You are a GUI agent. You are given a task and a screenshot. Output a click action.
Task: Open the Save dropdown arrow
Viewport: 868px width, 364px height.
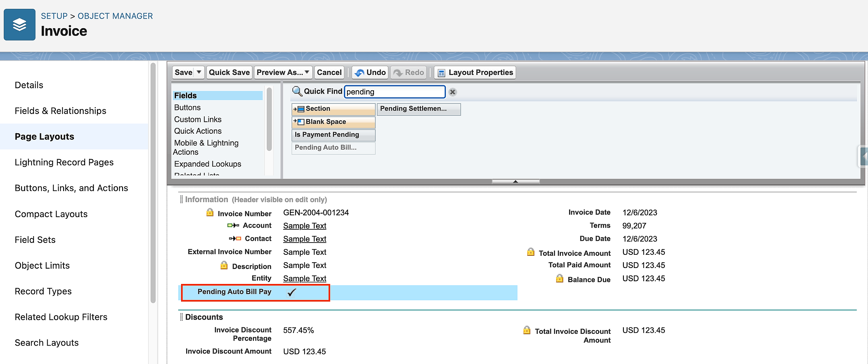click(x=199, y=72)
